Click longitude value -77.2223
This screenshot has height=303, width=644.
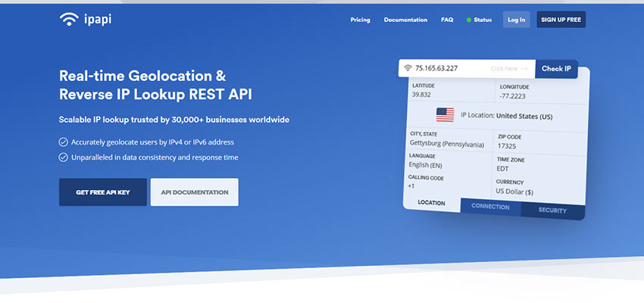tap(513, 96)
